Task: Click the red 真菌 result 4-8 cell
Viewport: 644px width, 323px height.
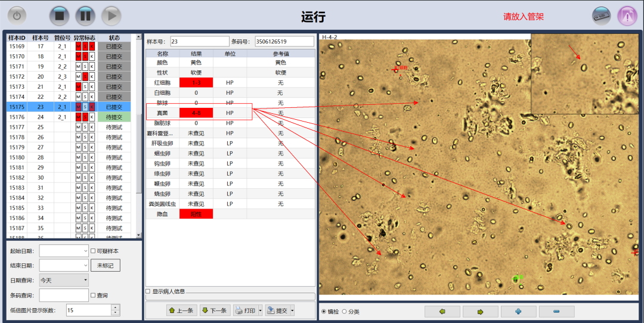Action: [196, 113]
